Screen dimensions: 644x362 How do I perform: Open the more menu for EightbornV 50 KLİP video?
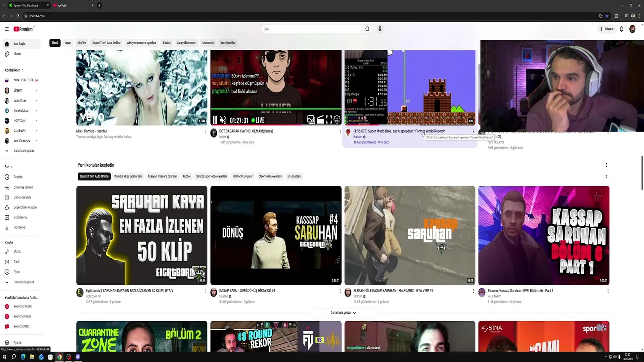coord(206,291)
